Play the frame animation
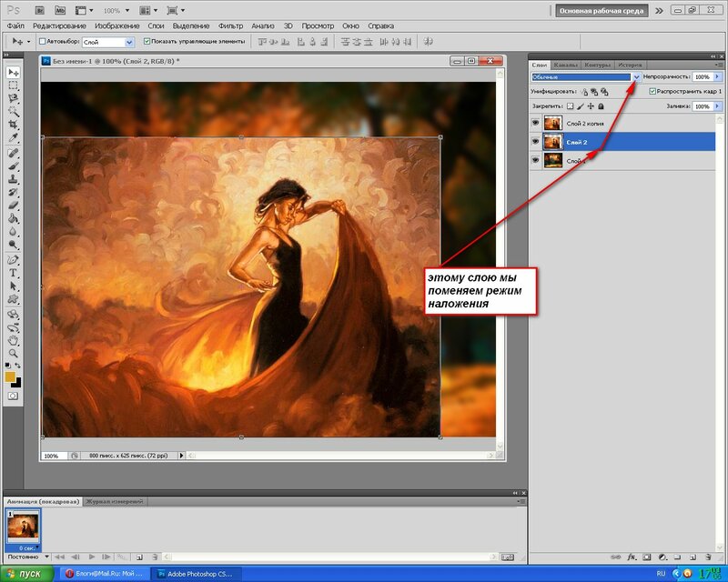Image resolution: width=728 pixels, height=582 pixels. [92, 557]
